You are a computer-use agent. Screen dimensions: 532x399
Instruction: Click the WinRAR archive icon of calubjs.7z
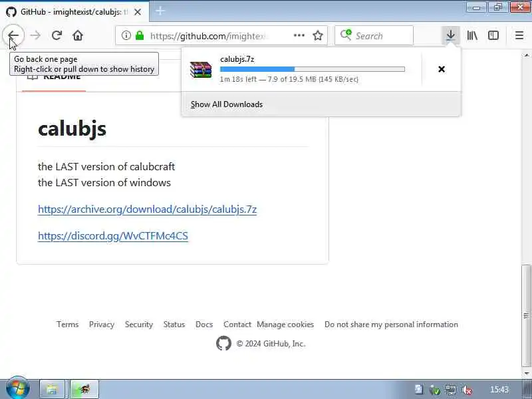tap(201, 70)
